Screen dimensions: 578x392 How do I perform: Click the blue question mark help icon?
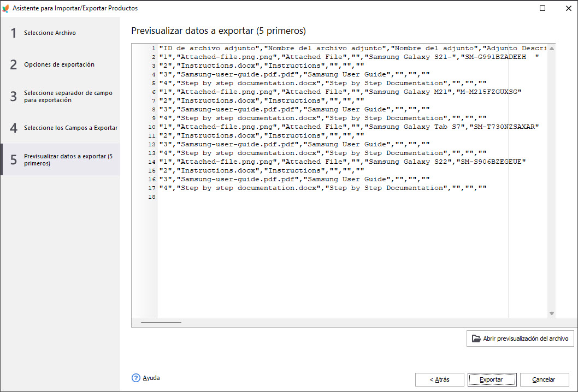point(135,378)
